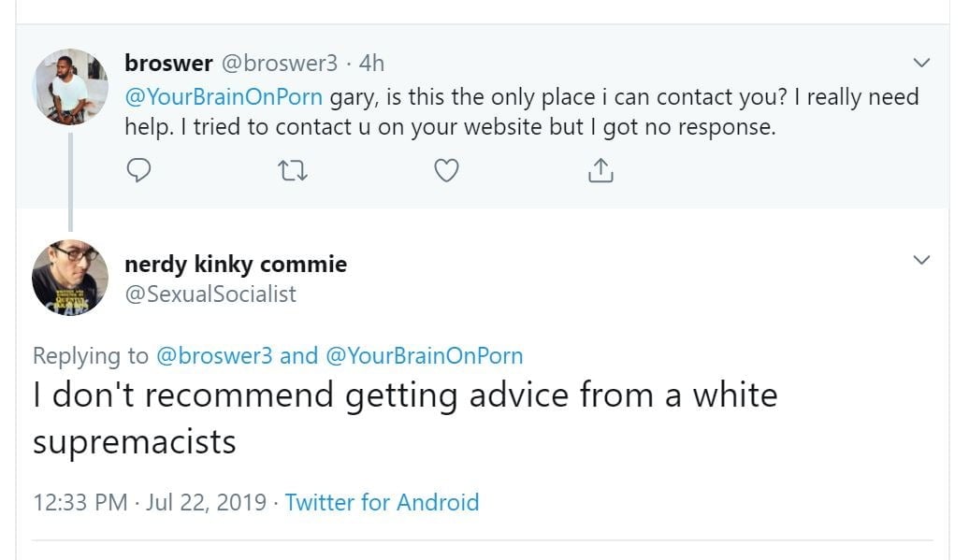Share broswer's tweet via share icon
The height and width of the screenshot is (560, 969).
click(600, 169)
